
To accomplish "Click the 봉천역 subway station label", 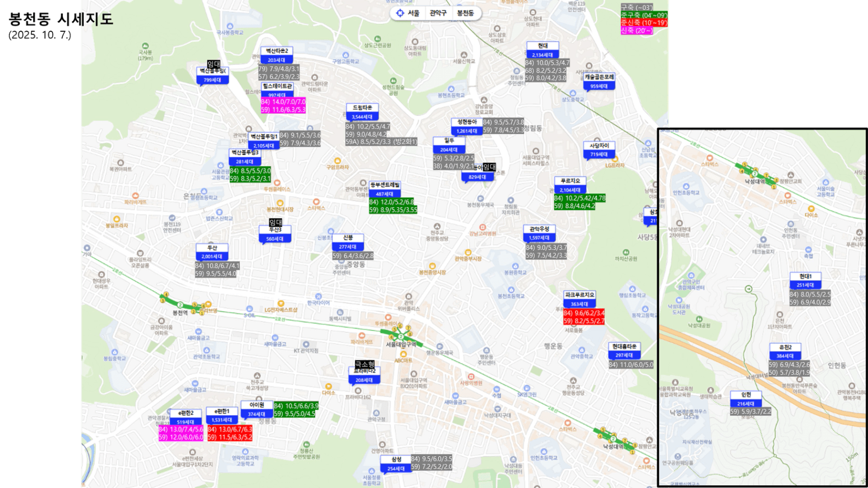I will [x=180, y=313].
